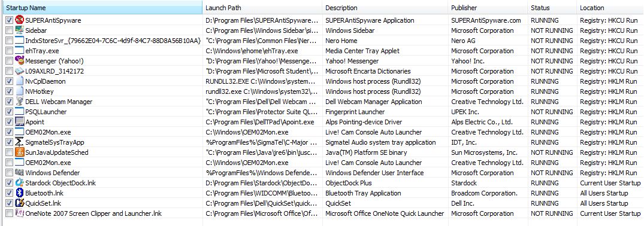Image resolution: width=644 pixels, height=226 pixels.
Task: Click the Bluetooth.lnk Bluetooth icon
Action: pyautogui.click(x=19, y=193)
